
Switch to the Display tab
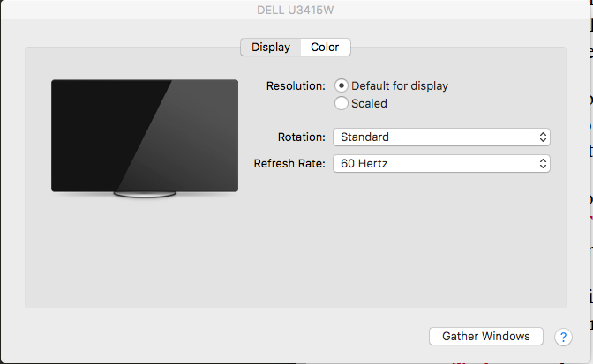(x=271, y=48)
